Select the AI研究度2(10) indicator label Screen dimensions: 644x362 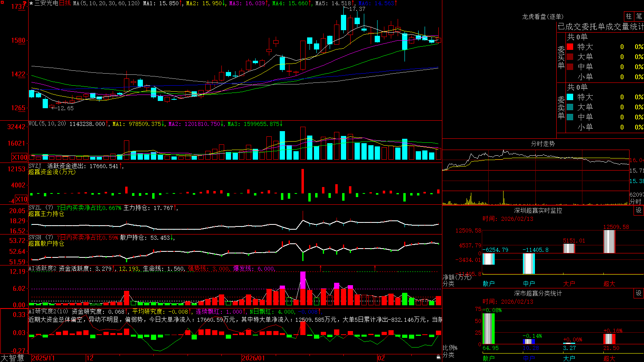tap(48, 311)
